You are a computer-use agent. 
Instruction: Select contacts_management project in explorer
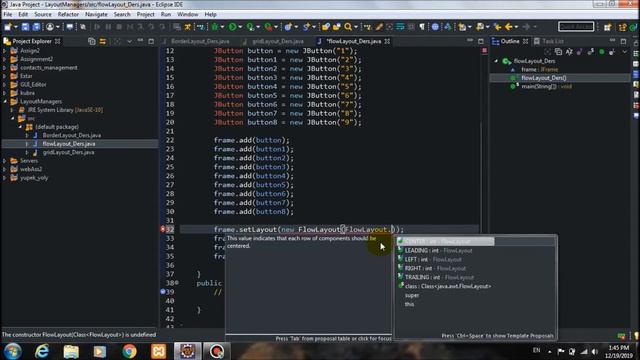(x=49, y=68)
